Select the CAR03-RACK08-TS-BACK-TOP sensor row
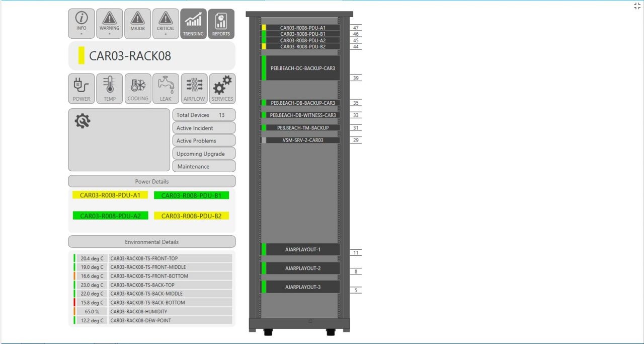644x344 pixels. point(153,285)
